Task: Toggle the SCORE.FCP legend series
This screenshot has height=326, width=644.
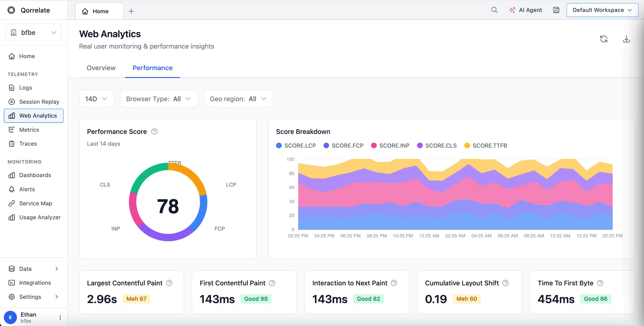Action: click(343, 146)
